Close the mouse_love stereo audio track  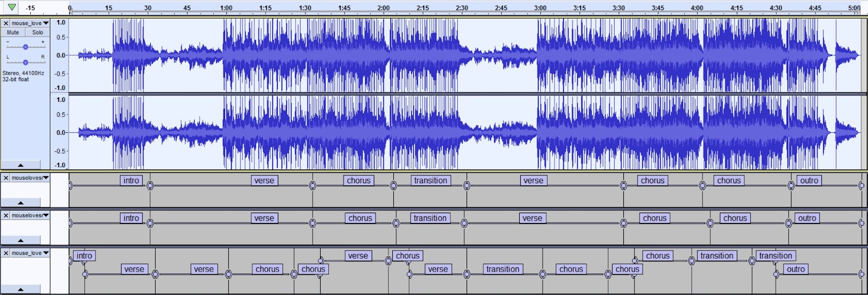(5, 23)
